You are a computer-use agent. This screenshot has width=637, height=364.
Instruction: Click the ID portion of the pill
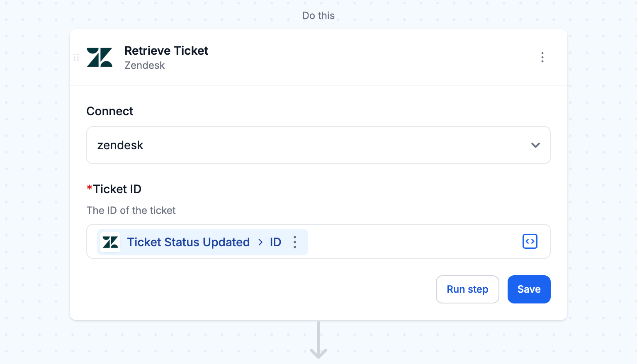pos(275,242)
